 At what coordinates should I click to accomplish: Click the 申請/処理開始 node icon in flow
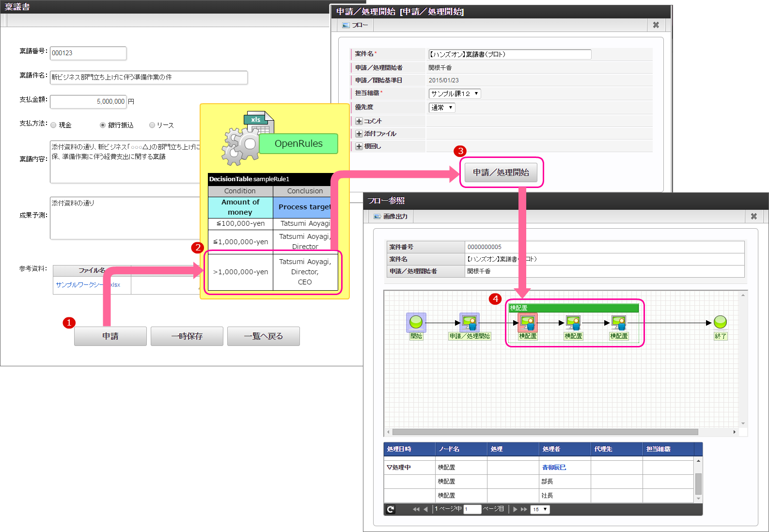469,322
